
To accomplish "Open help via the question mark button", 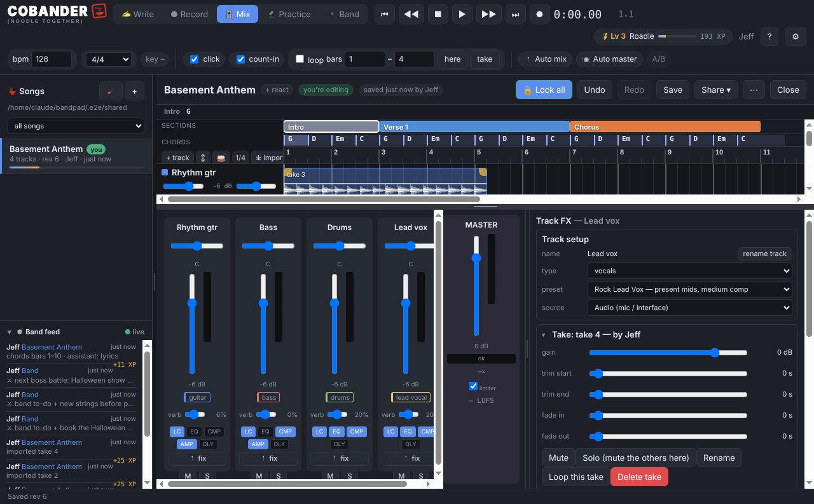I will [769, 36].
